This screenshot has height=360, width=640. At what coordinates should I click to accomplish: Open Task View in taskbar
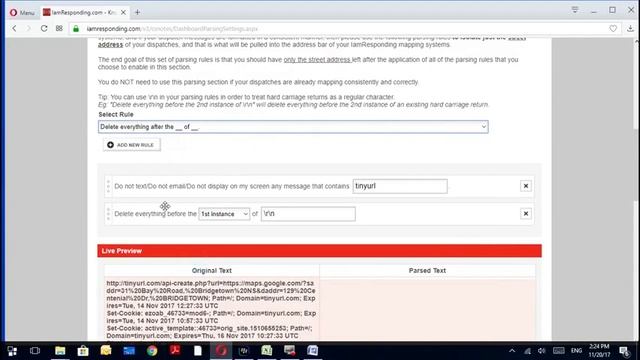pyautogui.click(x=35, y=351)
